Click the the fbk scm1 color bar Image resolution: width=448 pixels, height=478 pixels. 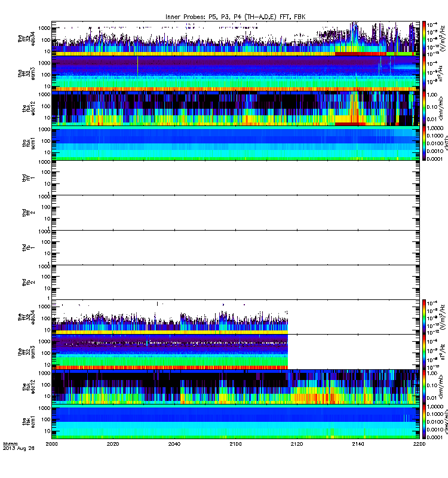424,422
